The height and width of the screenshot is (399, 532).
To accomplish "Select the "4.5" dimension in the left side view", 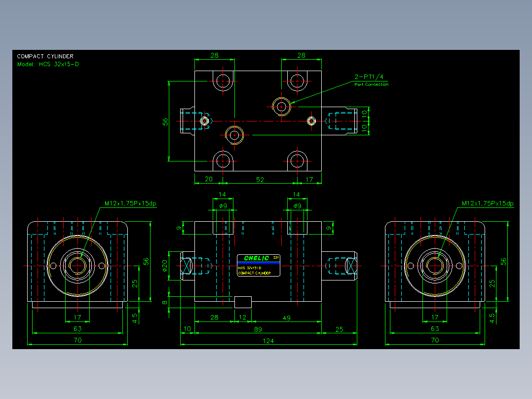I will [135, 318].
